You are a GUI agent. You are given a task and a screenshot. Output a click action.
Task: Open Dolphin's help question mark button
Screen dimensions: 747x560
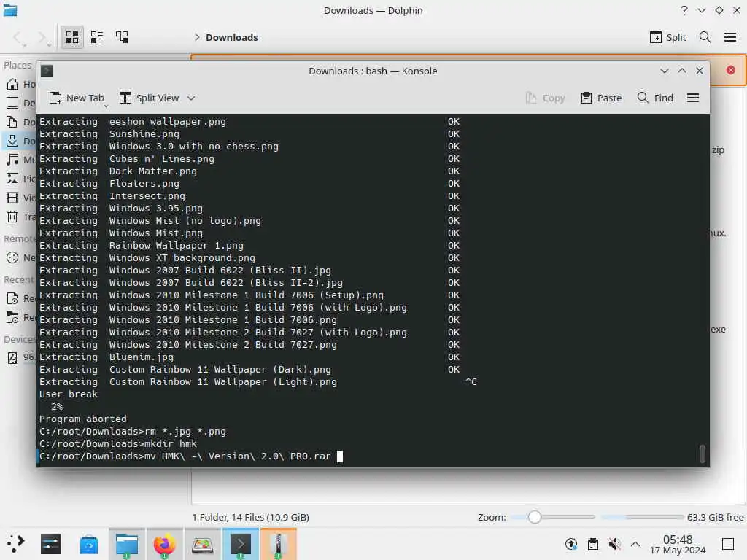click(x=684, y=10)
